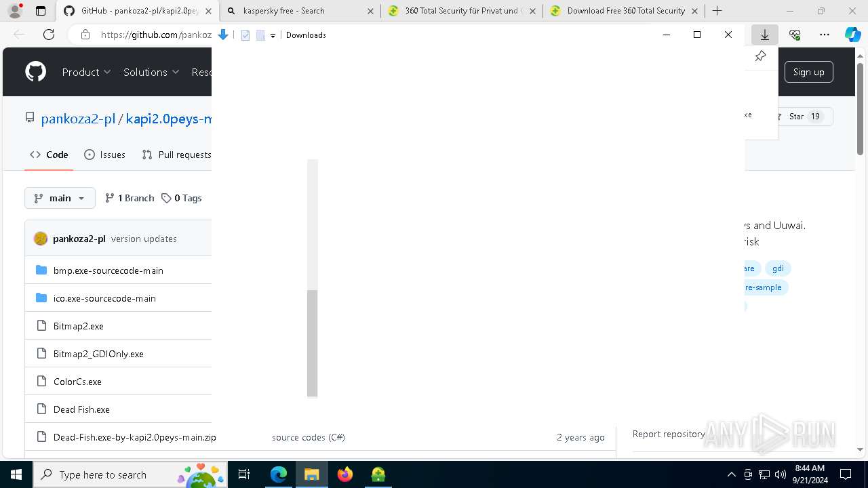This screenshot has height=488, width=868.
Task: Open the Issues tab of the repository
Action: click(104, 155)
